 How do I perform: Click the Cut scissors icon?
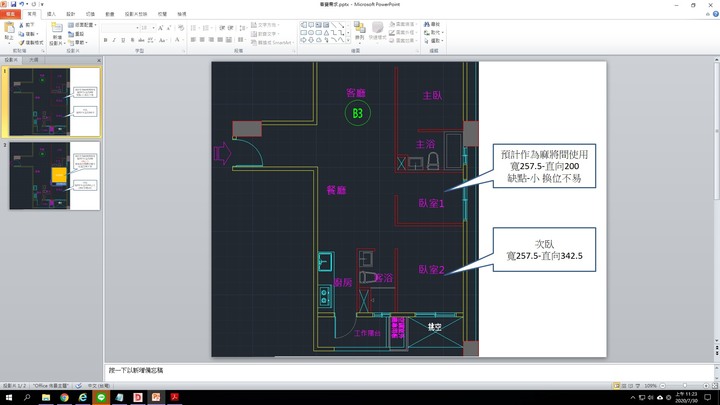[21, 25]
